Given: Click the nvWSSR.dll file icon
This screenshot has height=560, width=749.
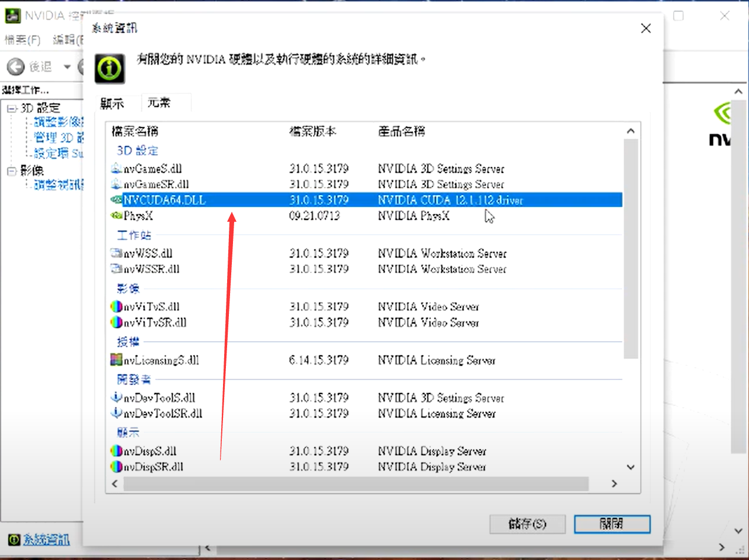Looking at the screenshot, I should point(116,269).
